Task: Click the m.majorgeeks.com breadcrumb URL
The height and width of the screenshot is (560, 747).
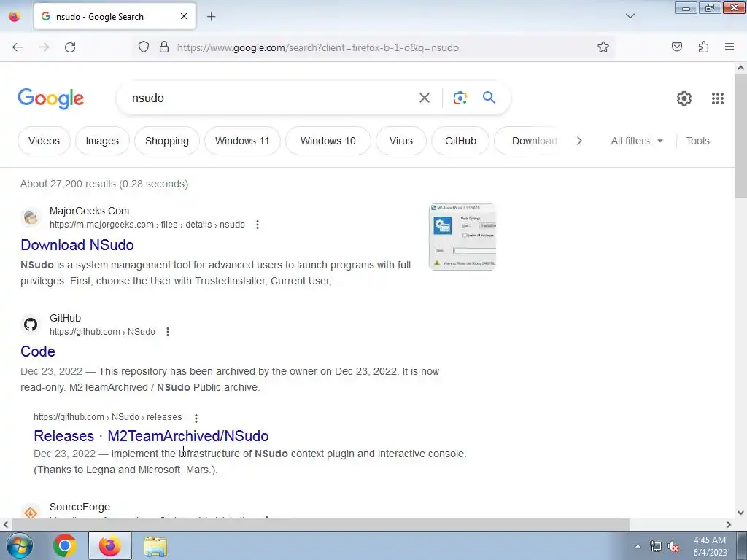Action: (x=147, y=225)
